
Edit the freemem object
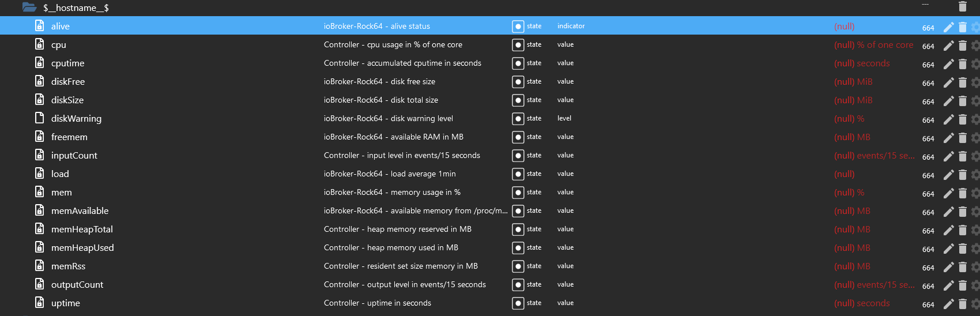(948, 138)
